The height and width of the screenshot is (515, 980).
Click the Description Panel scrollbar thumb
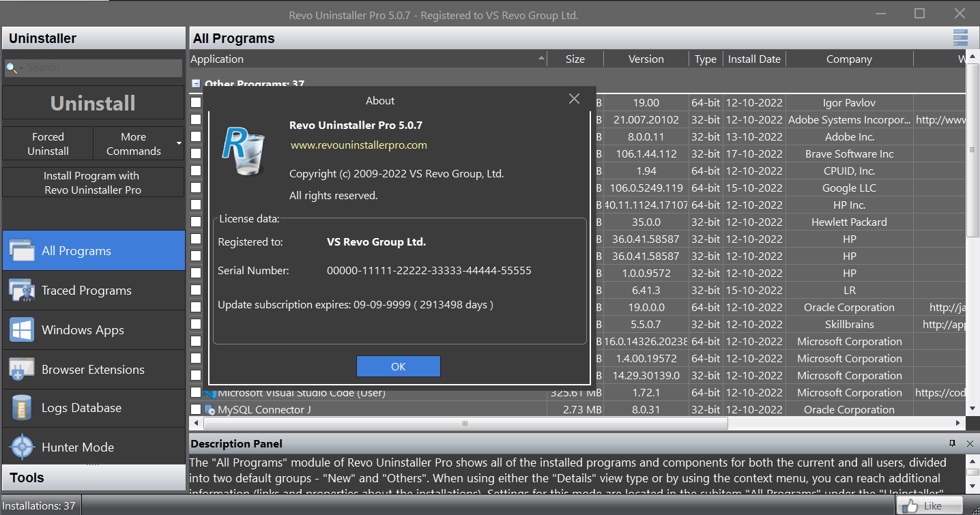click(x=972, y=473)
